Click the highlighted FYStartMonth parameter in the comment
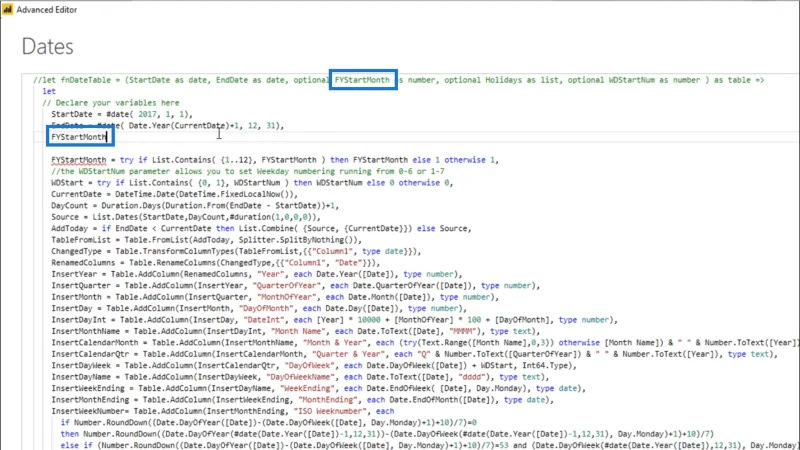 (362, 80)
